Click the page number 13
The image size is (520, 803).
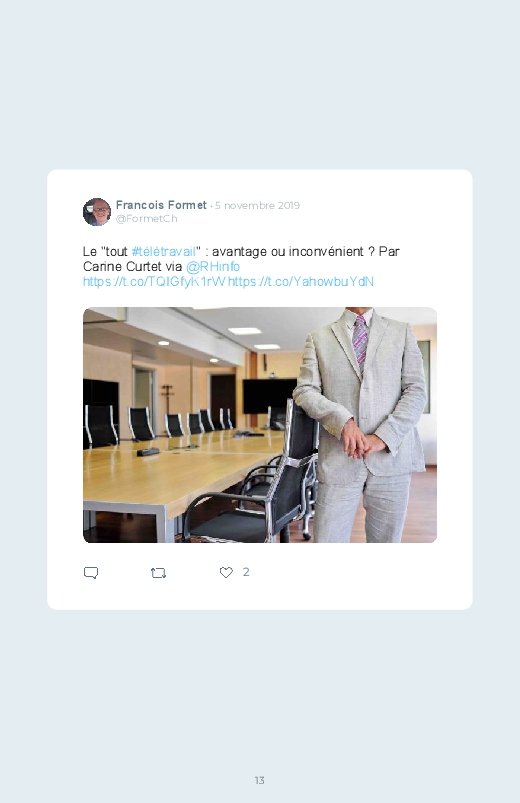(260, 780)
